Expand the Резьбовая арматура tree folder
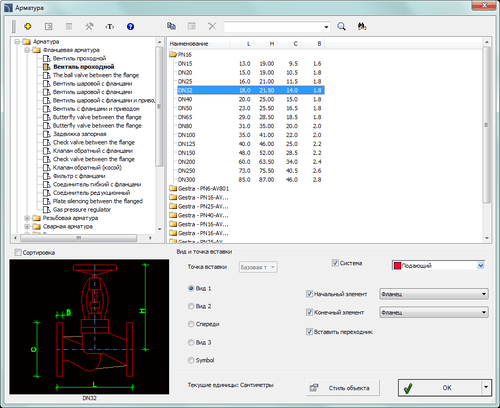 (x=27, y=218)
